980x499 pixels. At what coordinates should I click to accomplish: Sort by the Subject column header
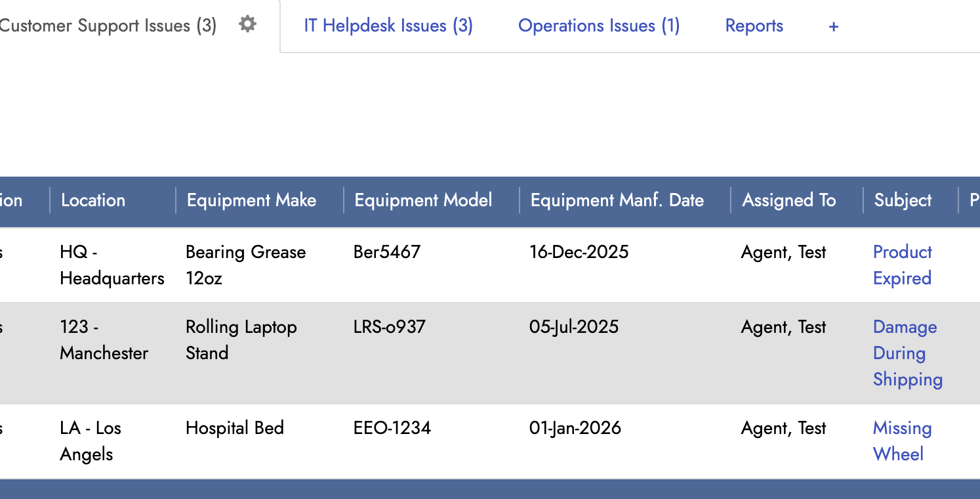pos(903,200)
